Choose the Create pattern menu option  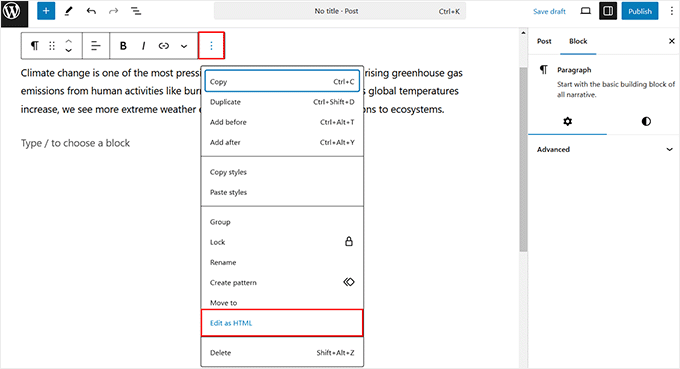coord(282,282)
